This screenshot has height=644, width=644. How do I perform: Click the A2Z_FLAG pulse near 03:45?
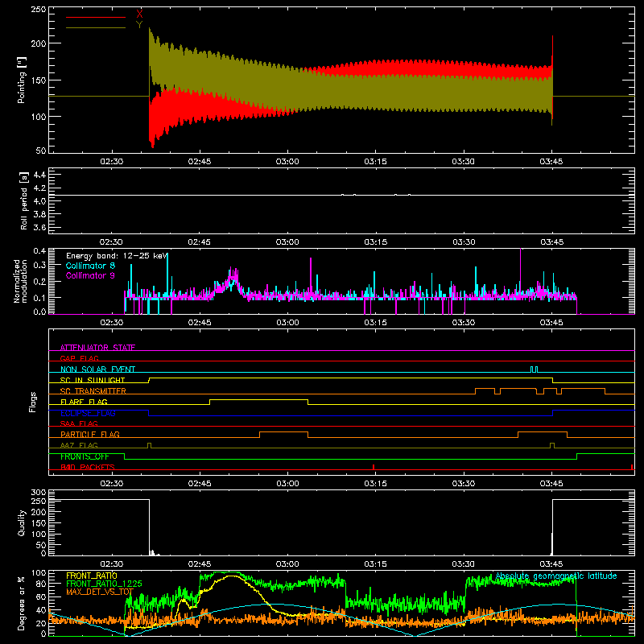tap(552, 446)
